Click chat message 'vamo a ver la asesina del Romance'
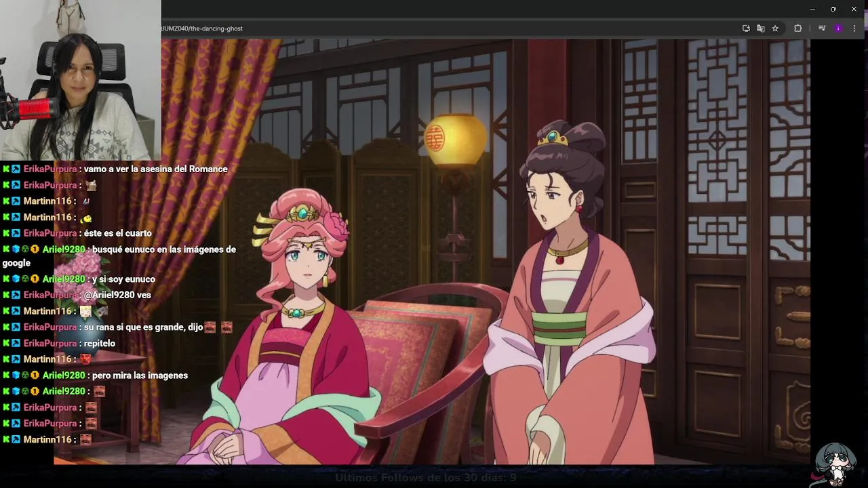Screen dimensions: 868x488 coord(155,169)
